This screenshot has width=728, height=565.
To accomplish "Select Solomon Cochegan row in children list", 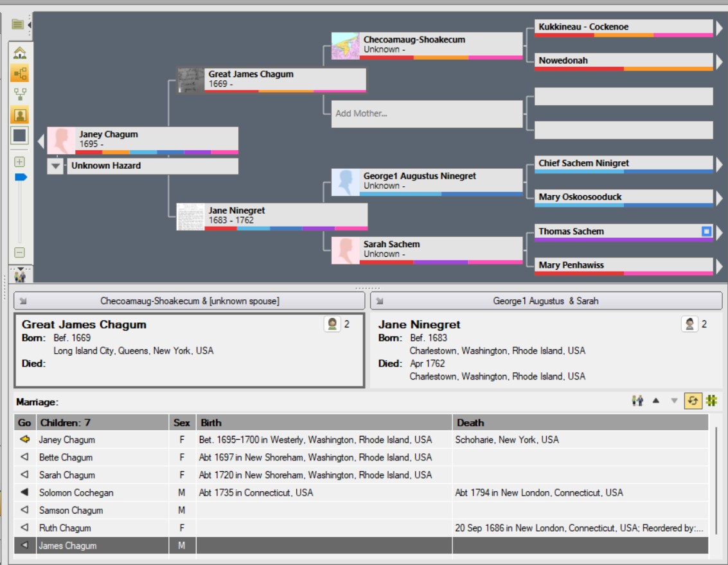I will pyautogui.click(x=67, y=493).
